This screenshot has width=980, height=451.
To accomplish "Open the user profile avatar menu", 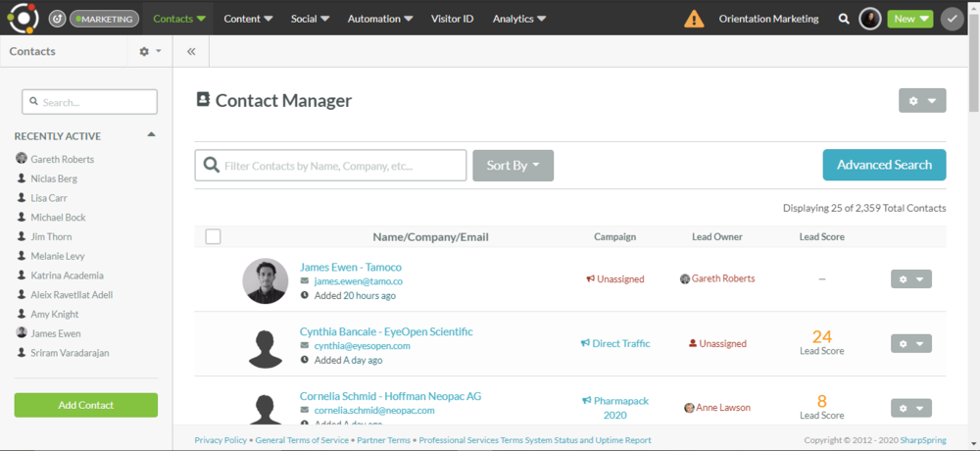I will pyautogui.click(x=870, y=19).
